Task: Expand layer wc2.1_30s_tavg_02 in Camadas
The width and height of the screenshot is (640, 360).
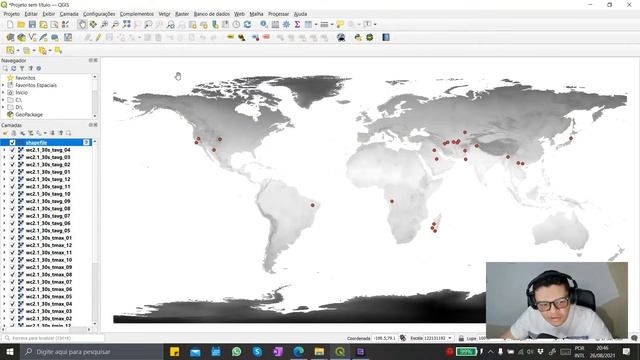Action: [4, 164]
